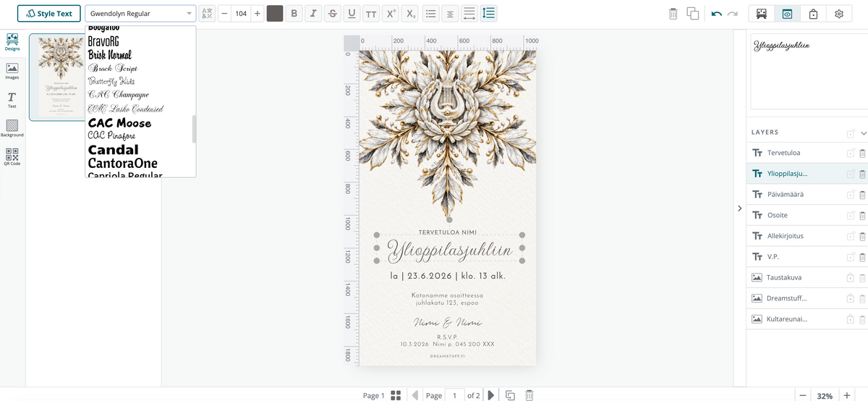Open the Background sidebar tab
The image size is (868, 401).
12,129
